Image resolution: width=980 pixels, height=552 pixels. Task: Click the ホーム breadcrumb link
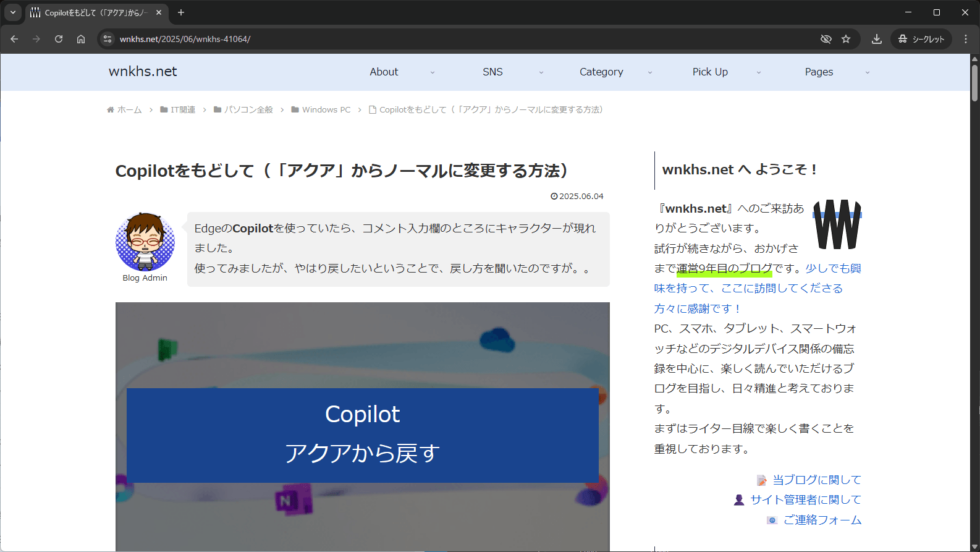click(x=130, y=109)
